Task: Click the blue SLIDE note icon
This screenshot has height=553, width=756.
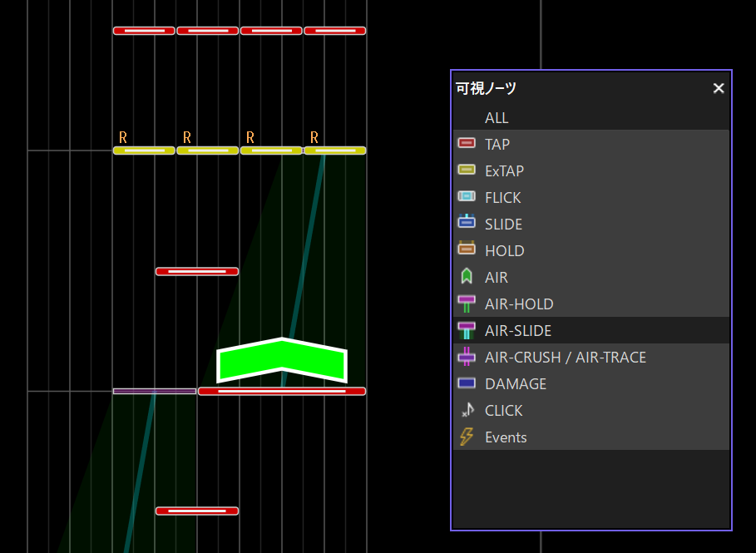Action: 467,222
